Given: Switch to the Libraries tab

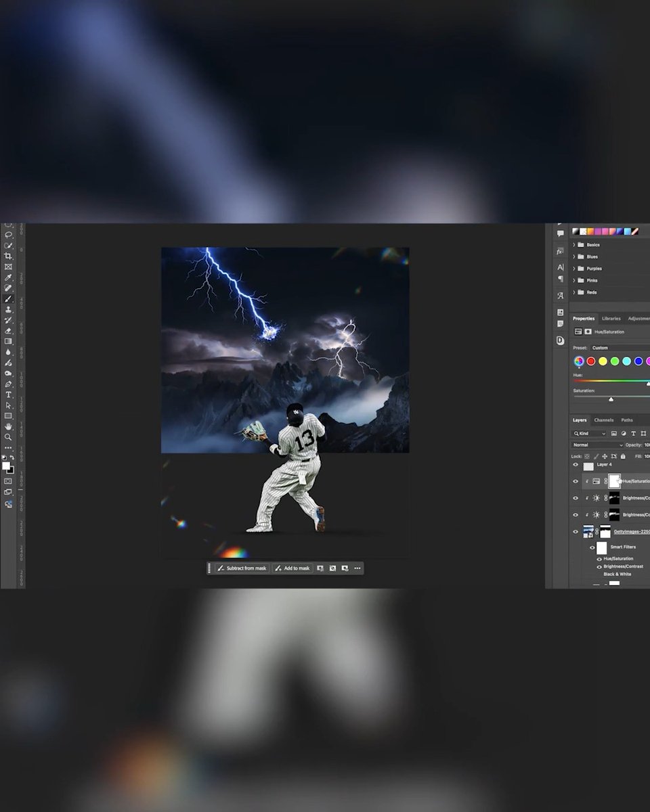Looking at the screenshot, I should click(x=611, y=319).
